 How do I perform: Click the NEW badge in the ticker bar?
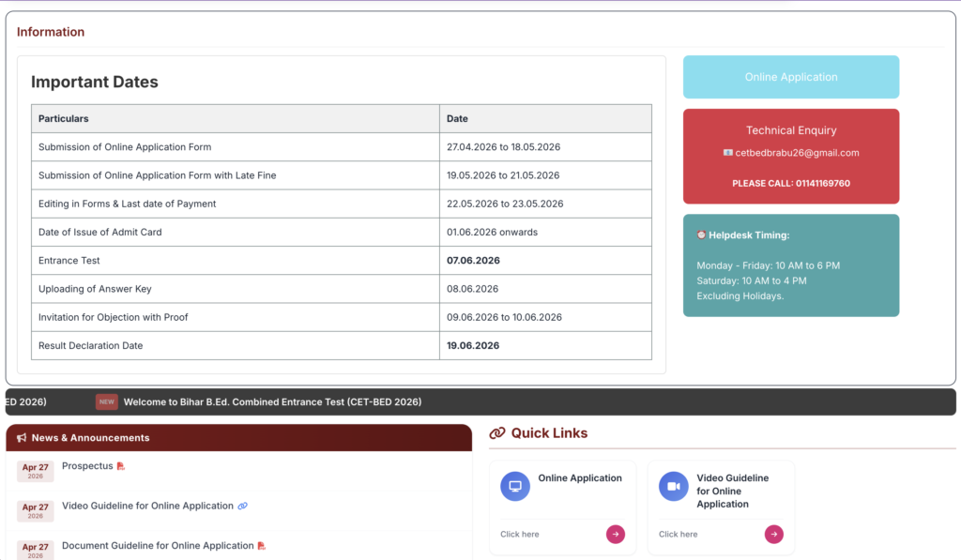coord(106,401)
